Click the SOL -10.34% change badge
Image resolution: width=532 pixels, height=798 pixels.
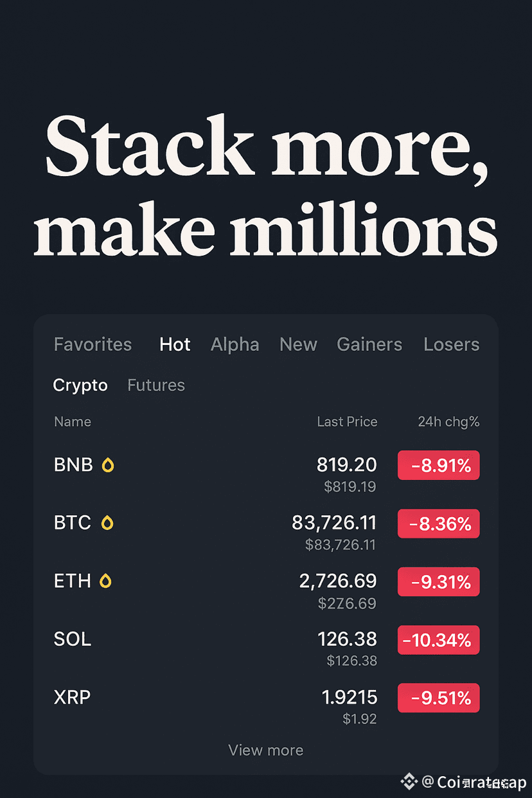pos(439,640)
